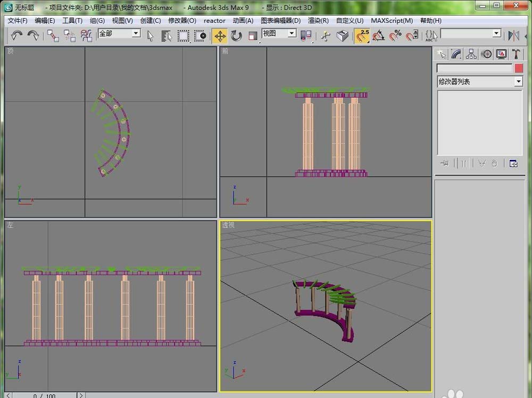Toggle Show End Result button

pyautogui.click(x=464, y=164)
